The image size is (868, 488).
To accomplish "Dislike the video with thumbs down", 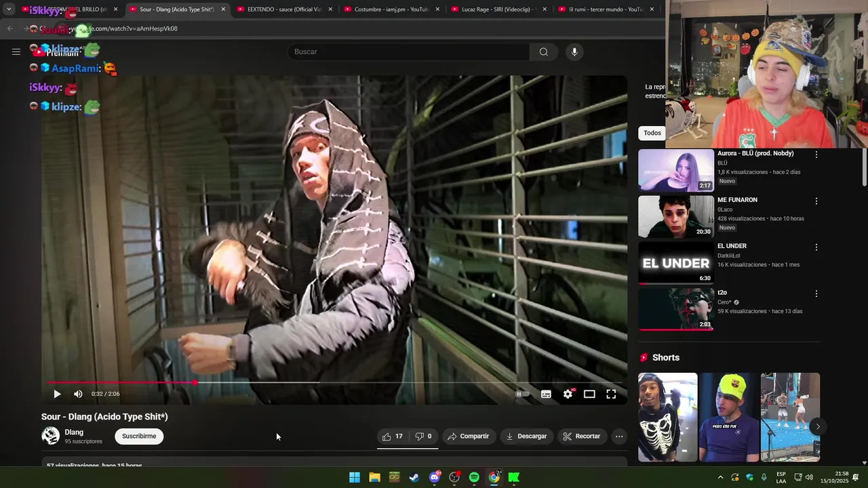I will [423, 436].
